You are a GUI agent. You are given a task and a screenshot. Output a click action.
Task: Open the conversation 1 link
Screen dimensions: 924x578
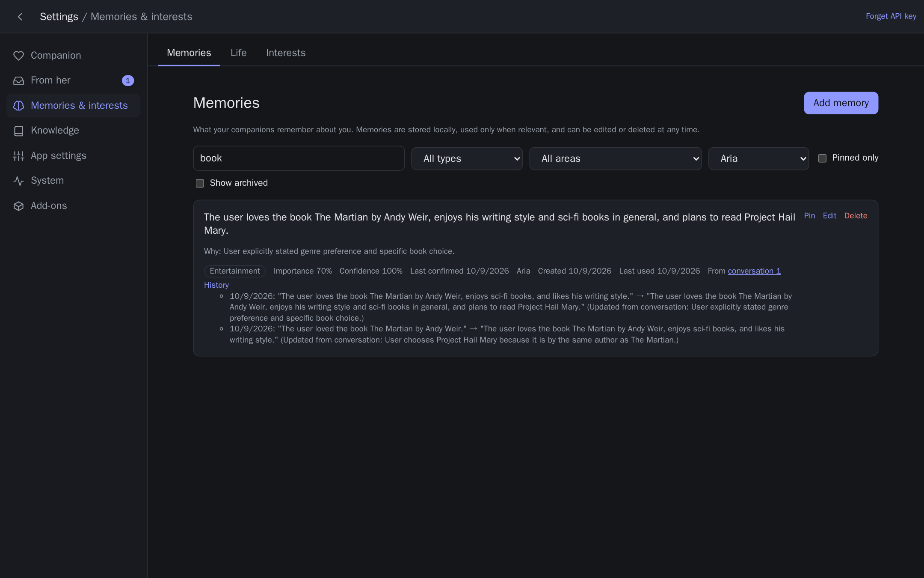coord(754,271)
